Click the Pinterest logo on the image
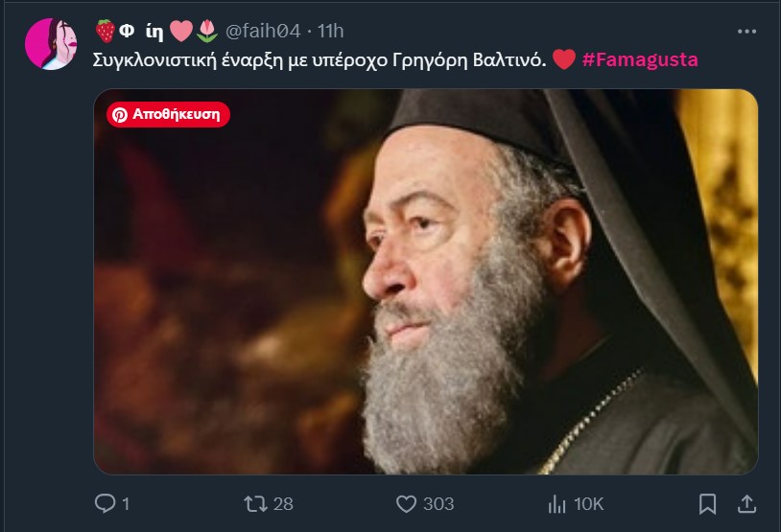This screenshot has width=781, height=532. 120,115
